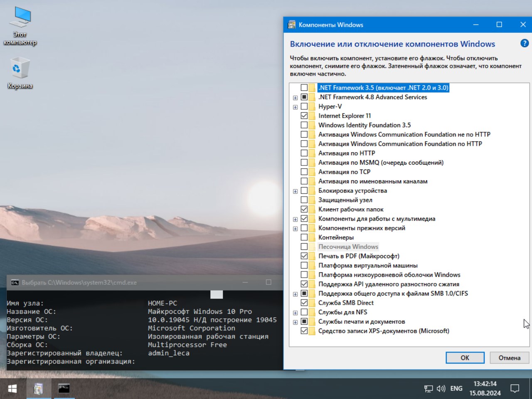Click HOME-PC host name in cmd output
The height and width of the screenshot is (399, 532).
[x=163, y=303]
